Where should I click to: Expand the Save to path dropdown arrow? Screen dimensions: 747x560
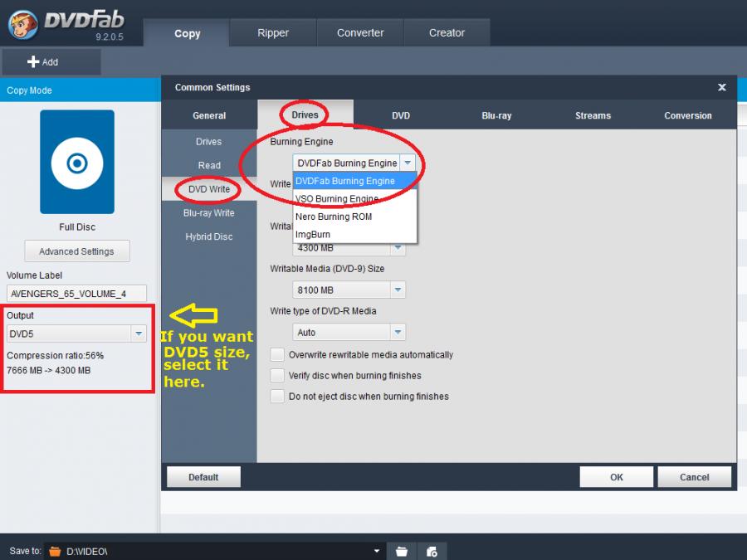point(377,552)
